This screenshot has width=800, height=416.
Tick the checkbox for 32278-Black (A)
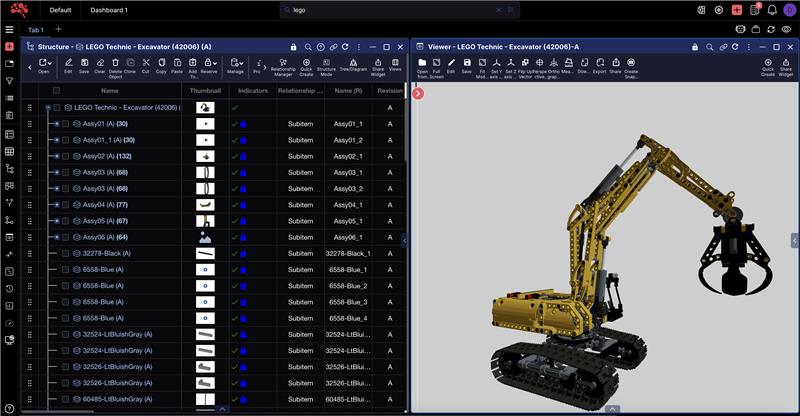click(65, 253)
